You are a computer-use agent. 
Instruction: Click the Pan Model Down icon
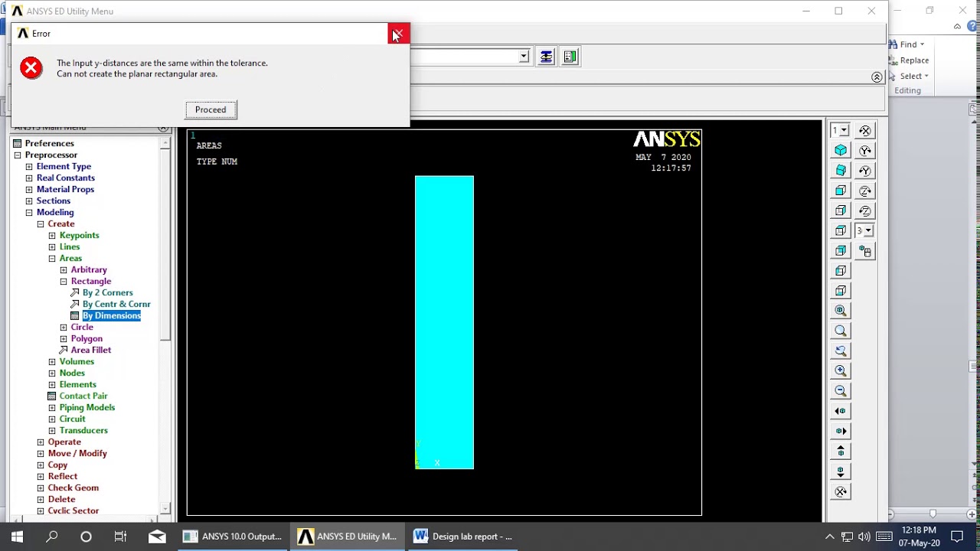point(841,471)
